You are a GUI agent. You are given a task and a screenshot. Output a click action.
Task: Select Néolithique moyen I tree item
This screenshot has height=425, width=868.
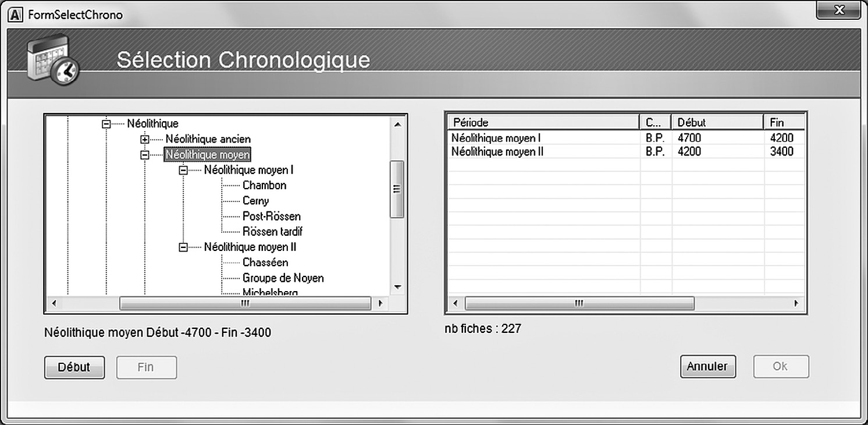click(x=249, y=170)
